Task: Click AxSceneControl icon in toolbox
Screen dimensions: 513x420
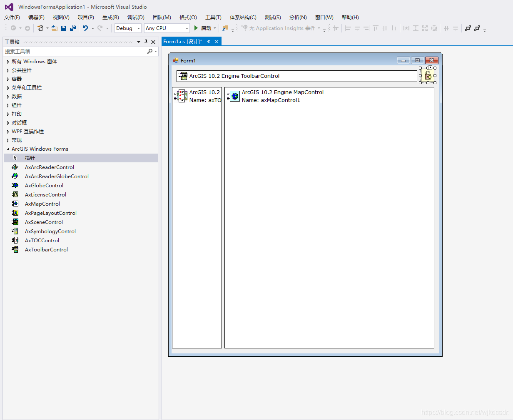Action: click(x=15, y=222)
